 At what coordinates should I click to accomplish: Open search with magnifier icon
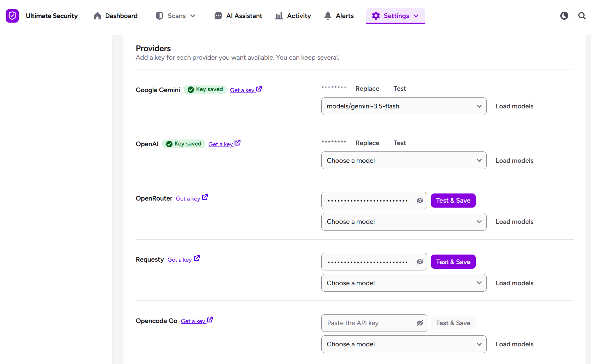(x=582, y=16)
